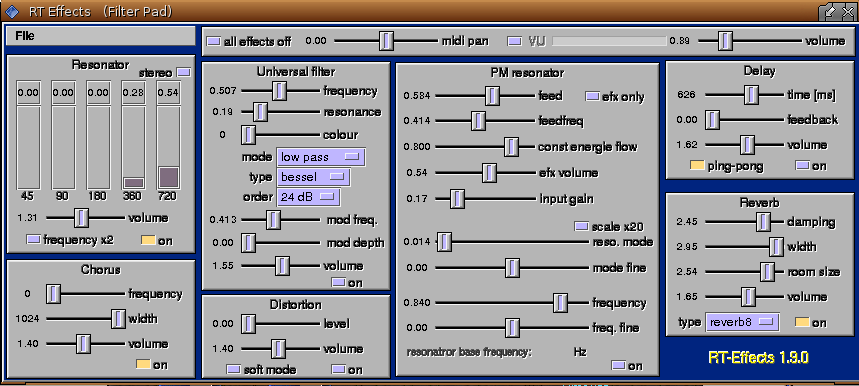Click the Reverb volume slider handle
This screenshot has height=386, width=859.
tap(748, 296)
